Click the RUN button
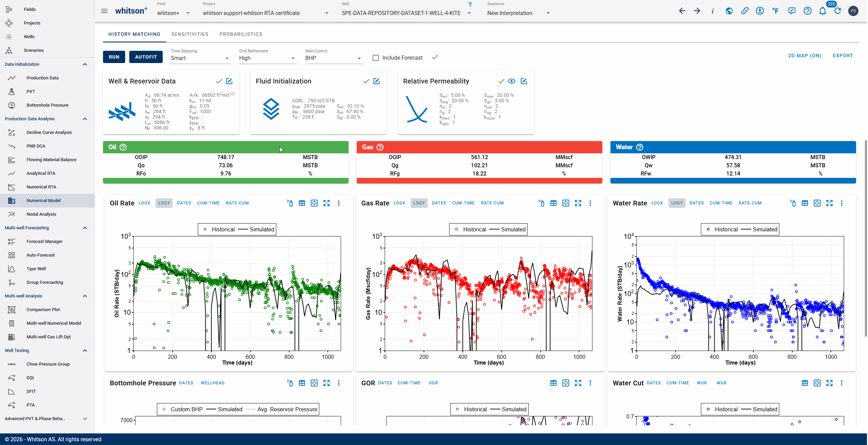The width and height of the screenshot is (868, 445). [x=114, y=57]
